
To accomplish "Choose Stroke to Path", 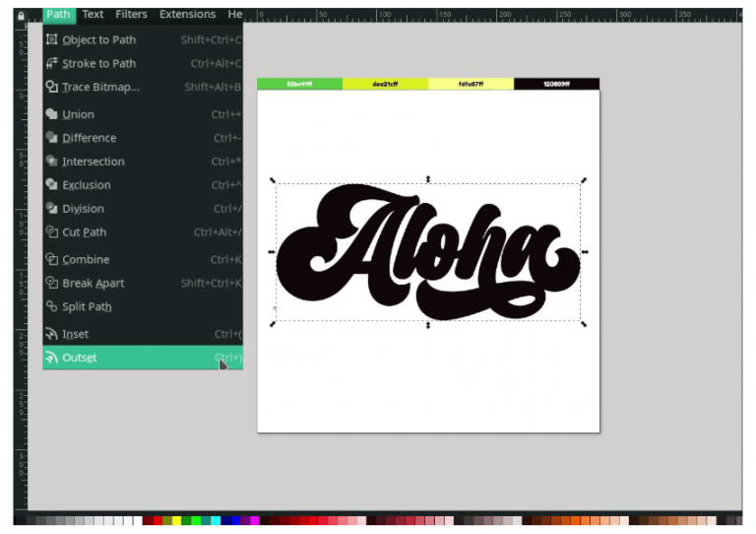I will (x=143, y=63).
